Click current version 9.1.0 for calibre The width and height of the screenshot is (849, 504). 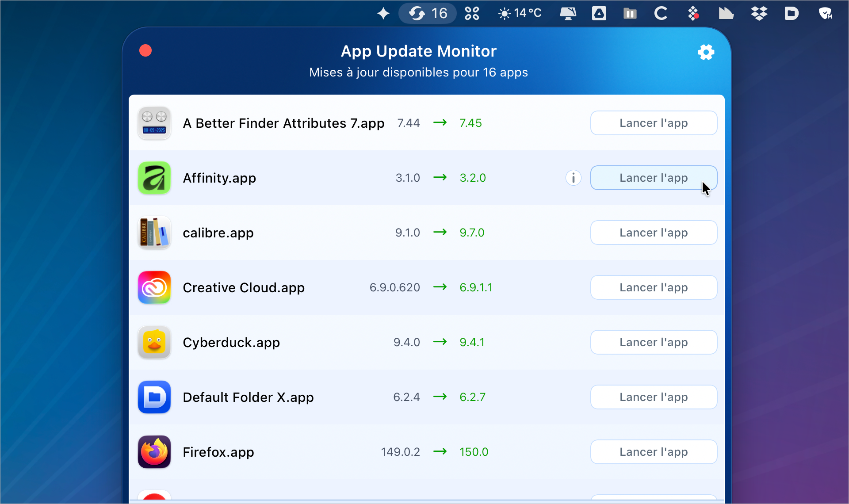coord(408,233)
